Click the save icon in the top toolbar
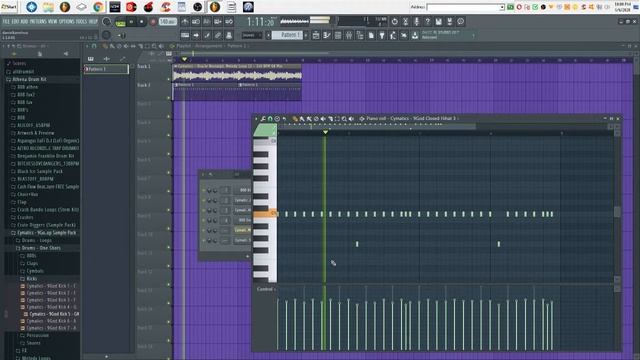This screenshot has height=360, width=640. coord(438,22)
